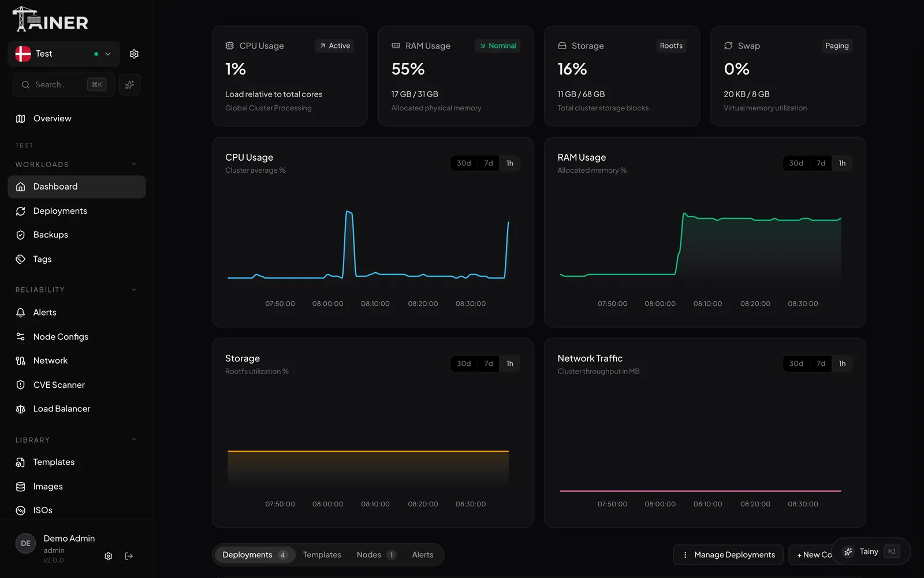The height and width of the screenshot is (578, 924).
Task: Click the logout icon in sidebar footer
Action: (x=129, y=556)
